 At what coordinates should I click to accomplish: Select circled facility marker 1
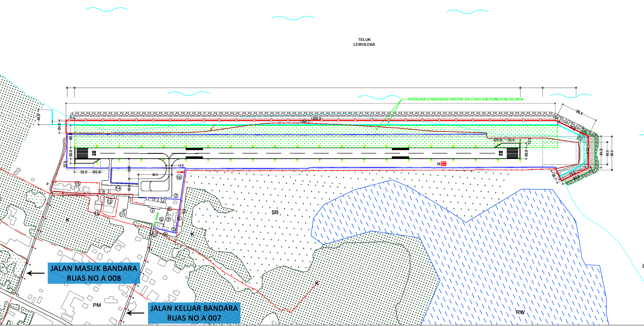pos(152,211)
